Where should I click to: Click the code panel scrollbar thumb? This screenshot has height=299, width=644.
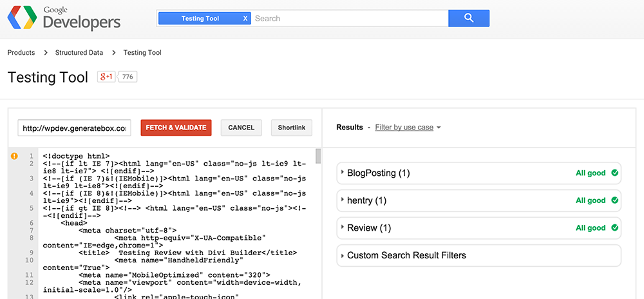318,156
